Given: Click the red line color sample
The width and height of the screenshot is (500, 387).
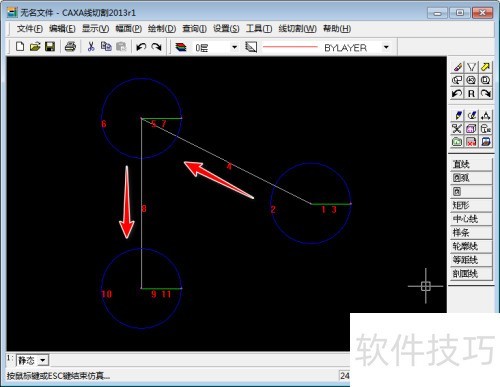Looking at the screenshot, I should (290, 47).
